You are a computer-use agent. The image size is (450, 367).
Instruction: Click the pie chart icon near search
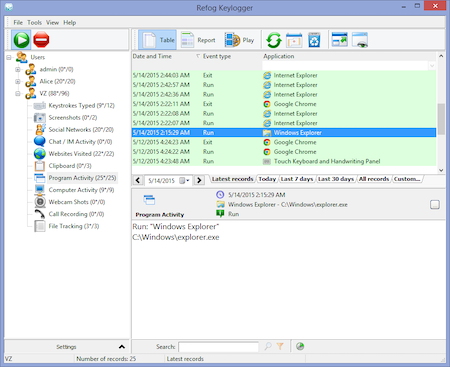[x=300, y=347]
